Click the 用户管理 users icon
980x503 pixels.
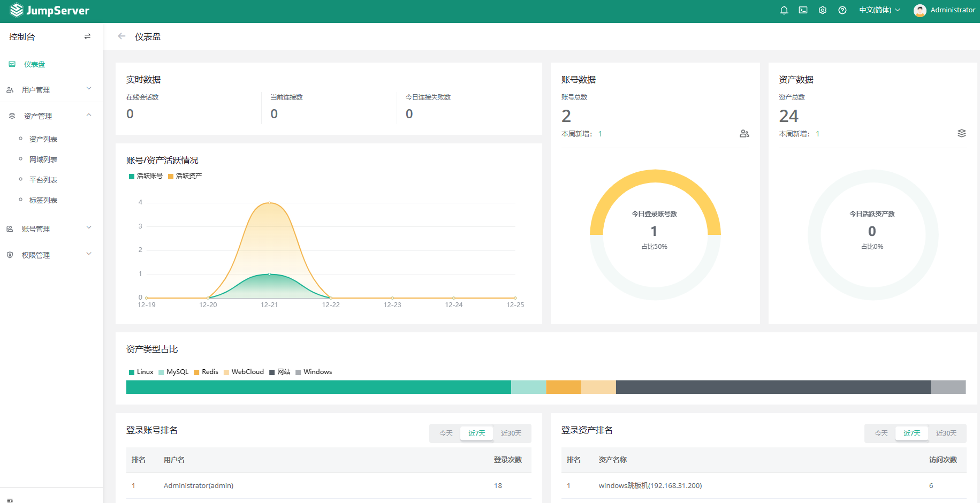[x=10, y=90]
